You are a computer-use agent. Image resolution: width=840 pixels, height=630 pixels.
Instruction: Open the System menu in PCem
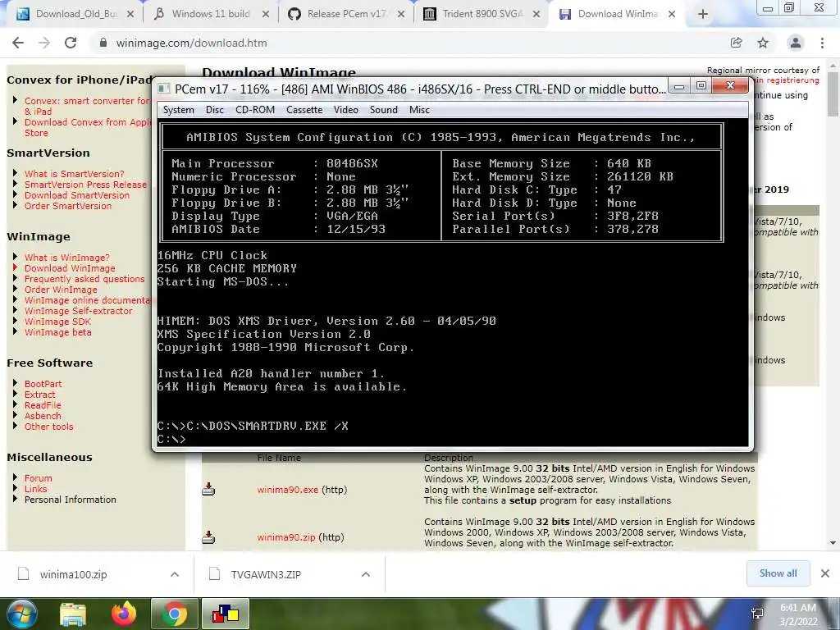178,110
